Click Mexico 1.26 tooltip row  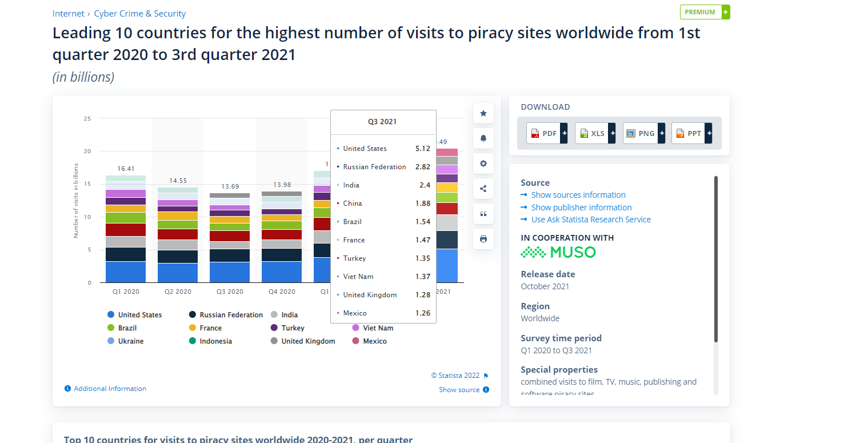pos(383,313)
